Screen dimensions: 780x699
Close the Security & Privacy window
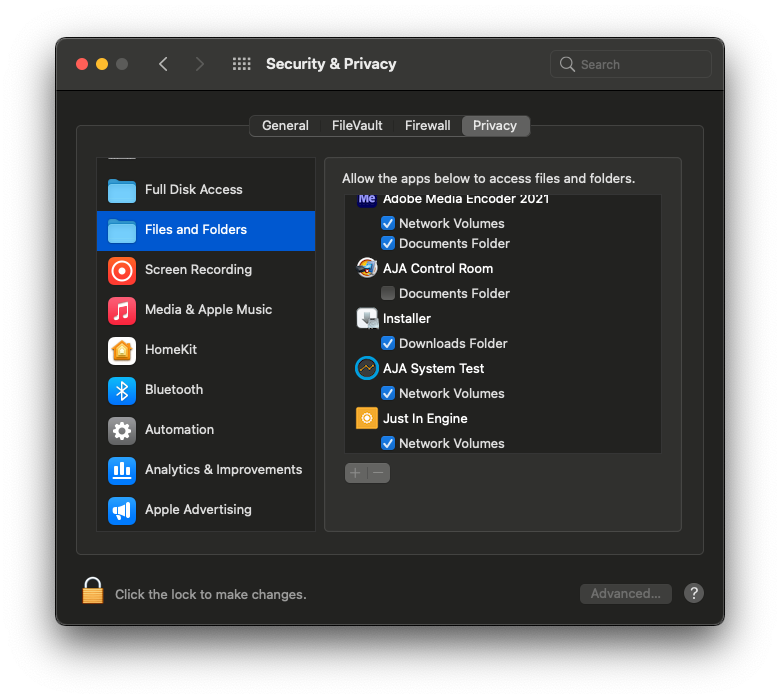click(x=82, y=64)
